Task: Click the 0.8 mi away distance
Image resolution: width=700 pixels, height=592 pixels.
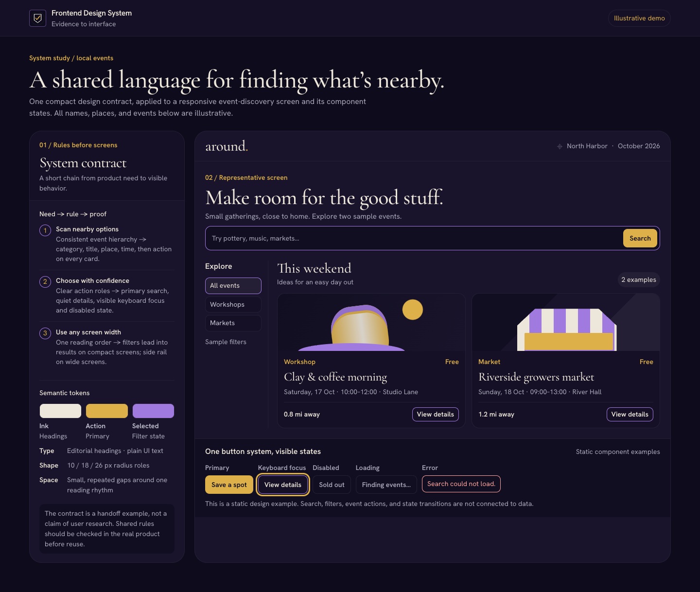Action: tap(302, 415)
